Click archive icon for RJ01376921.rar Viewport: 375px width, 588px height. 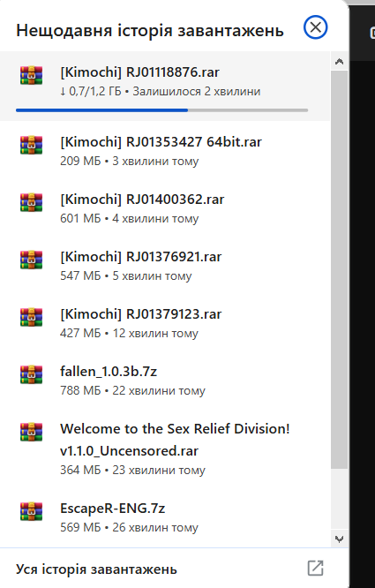[31, 260]
